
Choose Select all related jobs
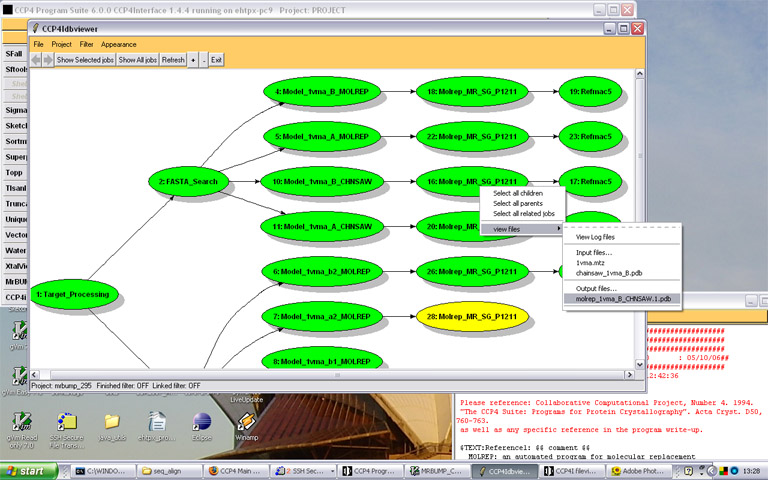[522, 214]
